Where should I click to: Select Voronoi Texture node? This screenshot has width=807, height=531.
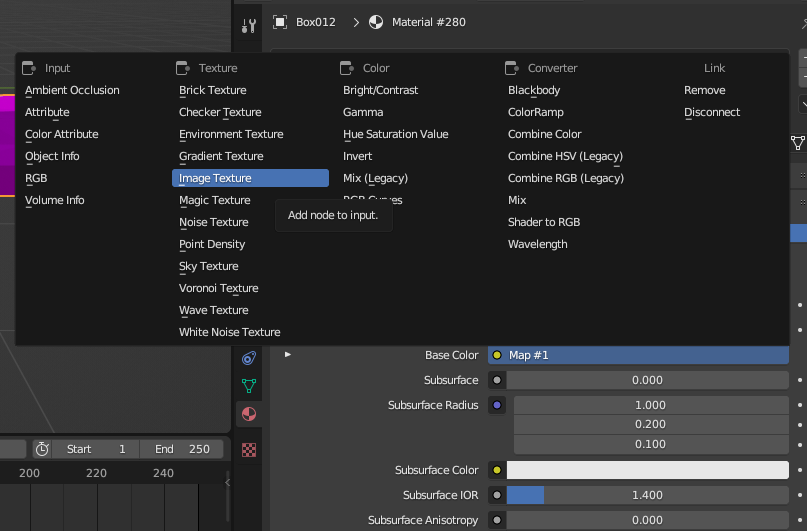[218, 288]
